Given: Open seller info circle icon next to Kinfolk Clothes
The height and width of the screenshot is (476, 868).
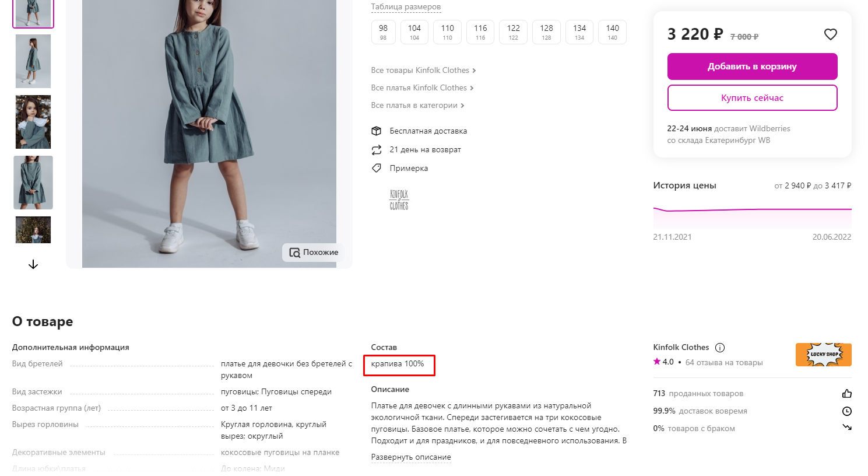Looking at the screenshot, I should [x=720, y=348].
